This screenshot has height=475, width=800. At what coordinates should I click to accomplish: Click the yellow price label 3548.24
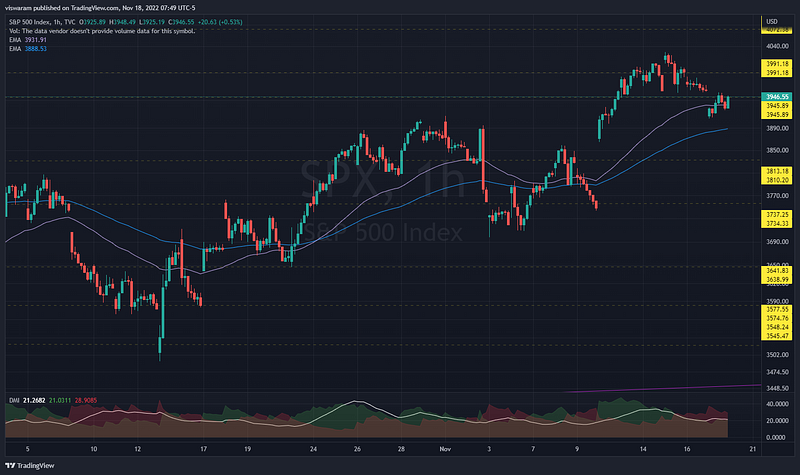click(777, 327)
